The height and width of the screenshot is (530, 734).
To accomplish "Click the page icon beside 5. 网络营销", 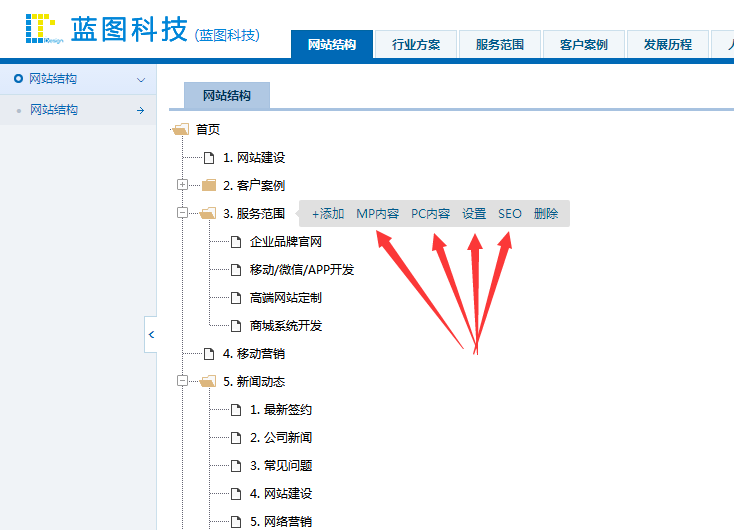I will coord(236,522).
